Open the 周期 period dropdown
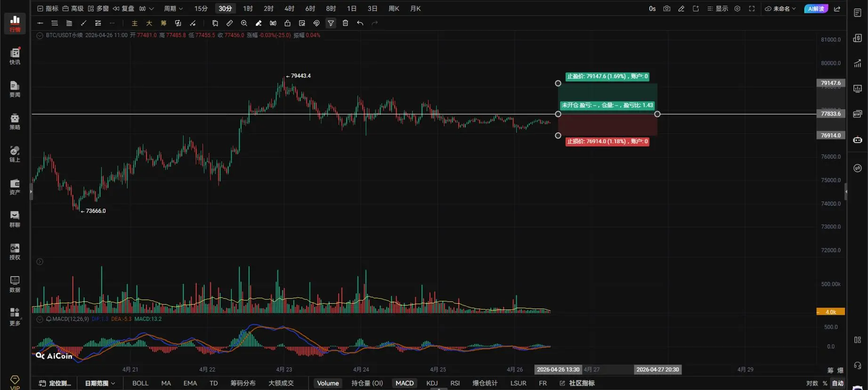The width and height of the screenshot is (868, 390). coord(173,8)
